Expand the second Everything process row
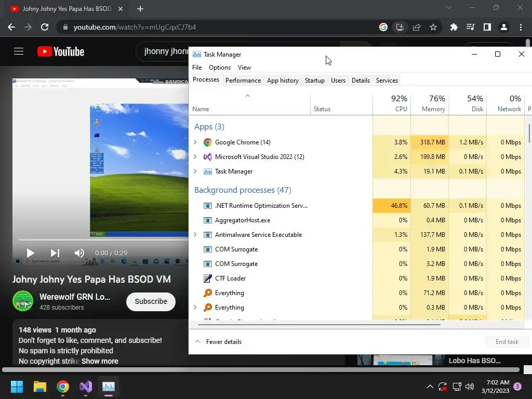 coord(195,308)
